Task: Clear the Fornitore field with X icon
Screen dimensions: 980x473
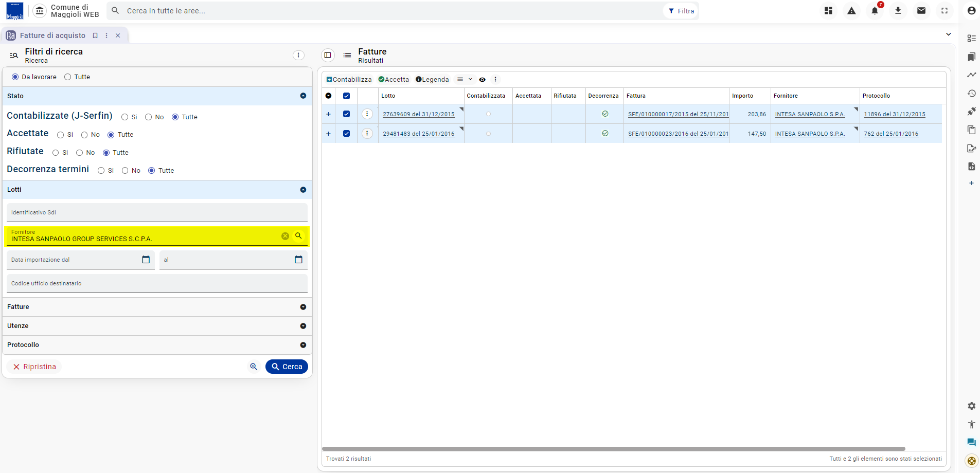Action: pyautogui.click(x=285, y=236)
